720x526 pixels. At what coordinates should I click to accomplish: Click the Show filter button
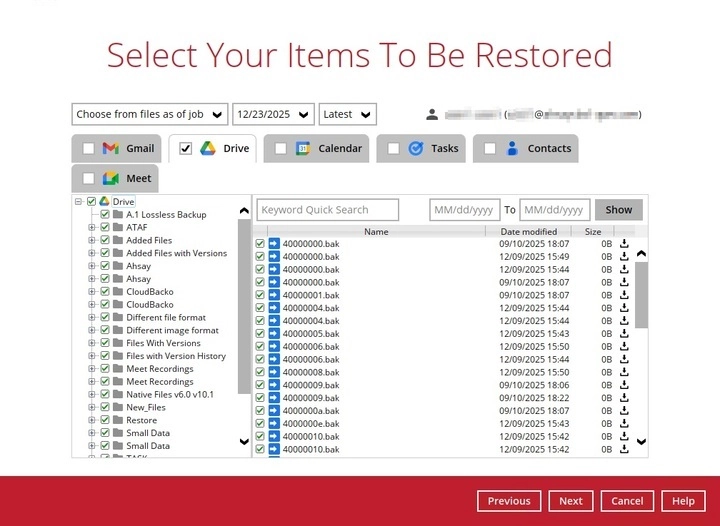coord(619,210)
